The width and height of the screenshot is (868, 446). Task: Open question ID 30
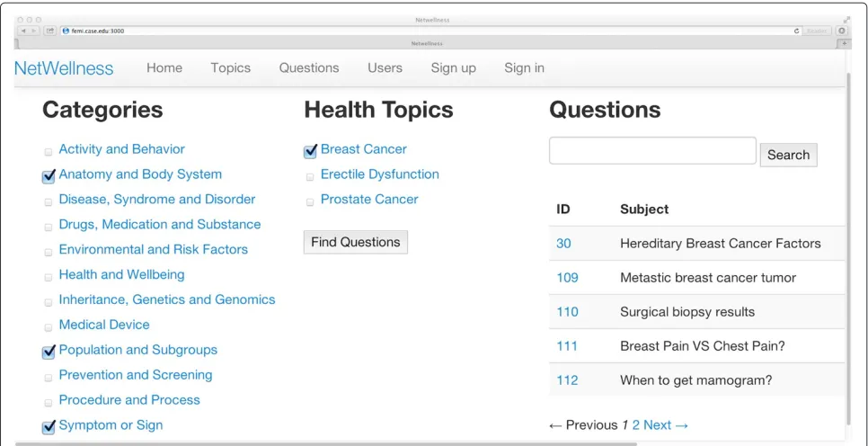(x=563, y=243)
